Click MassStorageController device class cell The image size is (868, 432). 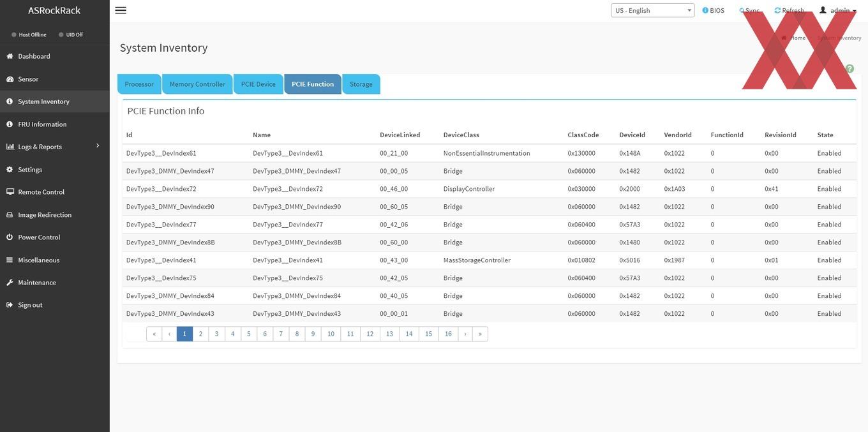(477, 260)
